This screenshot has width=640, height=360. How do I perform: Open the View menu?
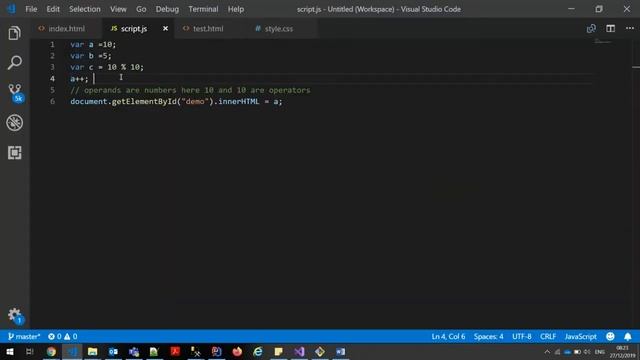118,9
